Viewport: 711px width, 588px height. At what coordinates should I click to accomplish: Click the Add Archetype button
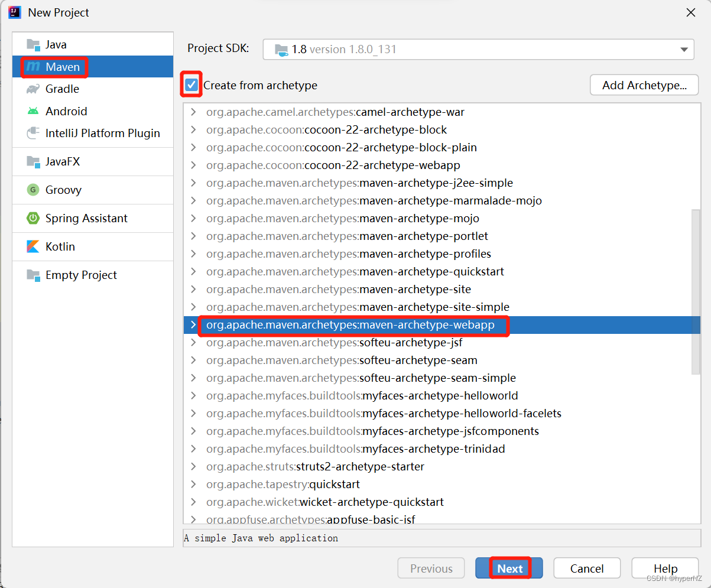[x=644, y=85]
